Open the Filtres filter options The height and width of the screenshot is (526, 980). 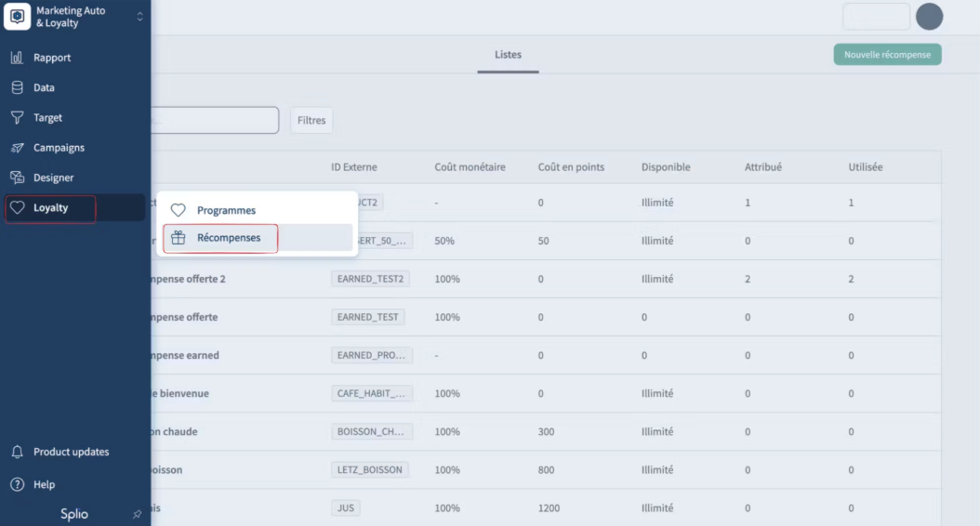[x=311, y=120]
